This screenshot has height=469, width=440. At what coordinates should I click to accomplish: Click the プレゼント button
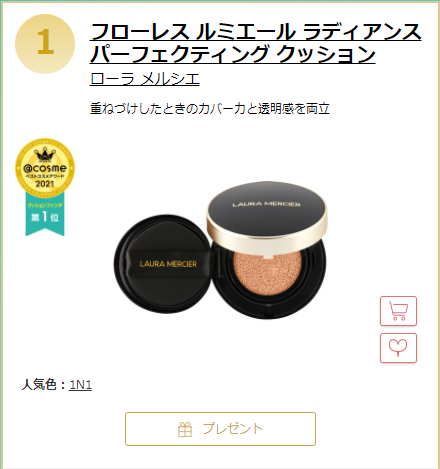(220, 429)
